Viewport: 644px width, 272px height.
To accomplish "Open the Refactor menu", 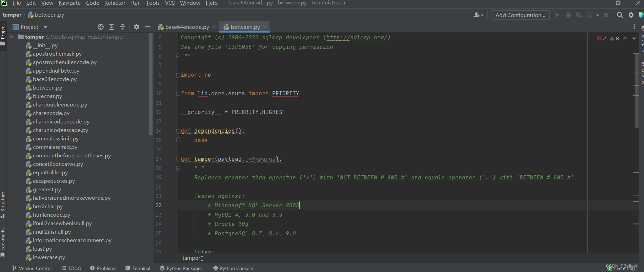I will click(115, 3).
